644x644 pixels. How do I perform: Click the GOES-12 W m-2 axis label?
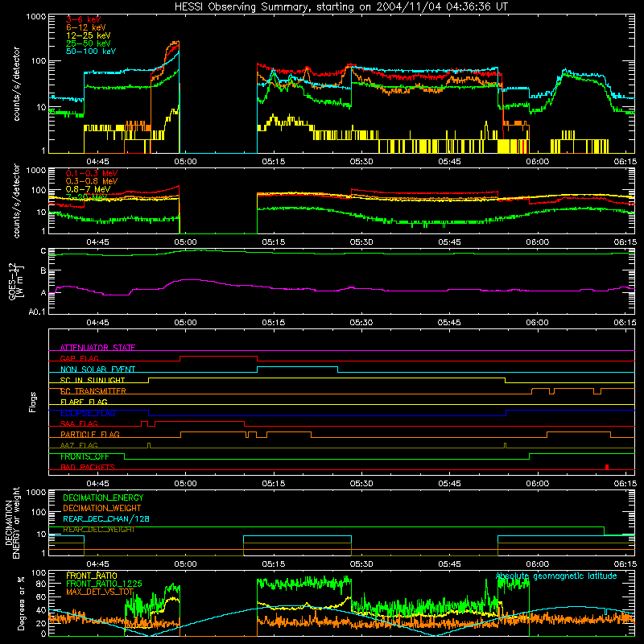(16, 281)
